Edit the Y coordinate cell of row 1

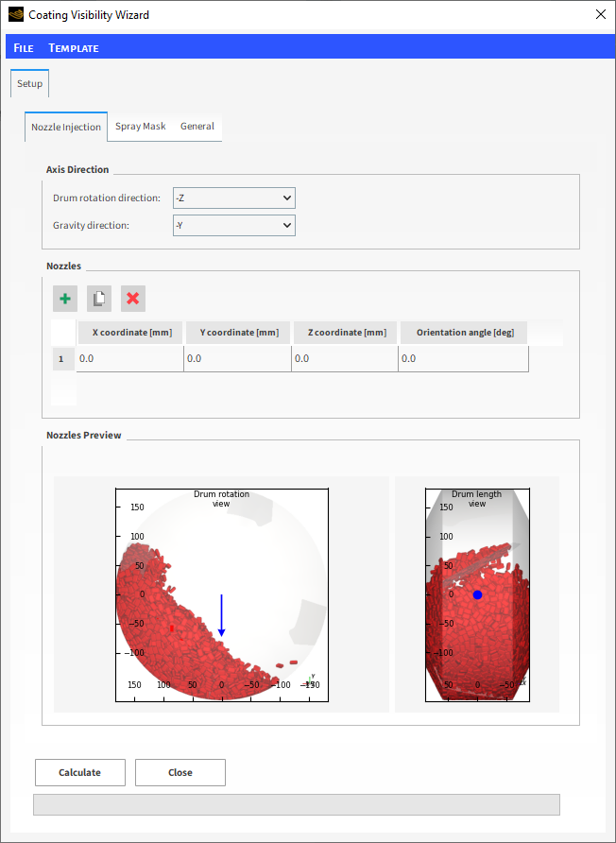pyautogui.click(x=237, y=359)
